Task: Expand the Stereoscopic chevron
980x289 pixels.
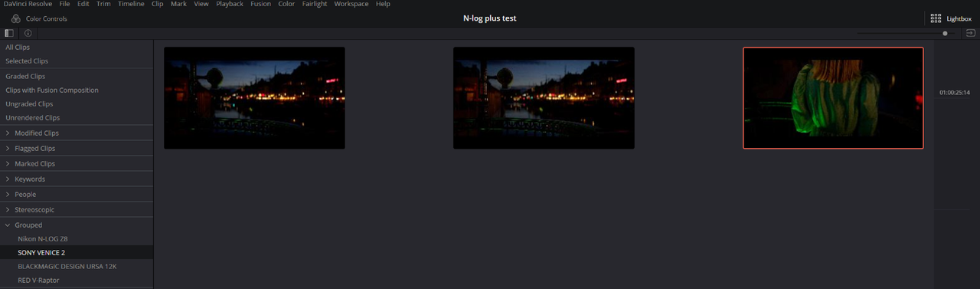Action: pyautogui.click(x=8, y=210)
